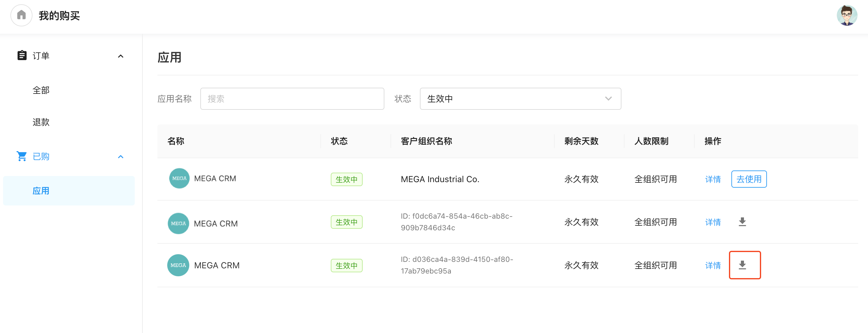Click the 已购 shopping cart icon
Screen dimensions: 868x333
click(x=22, y=156)
